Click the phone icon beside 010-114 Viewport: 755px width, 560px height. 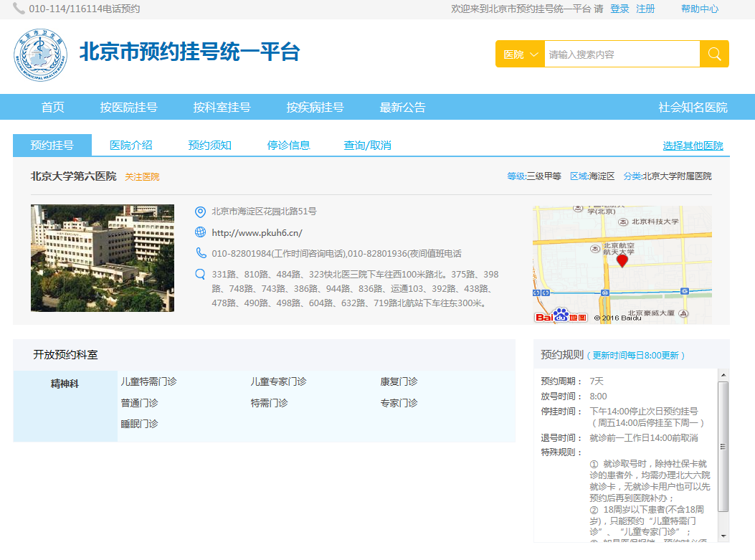coord(19,9)
